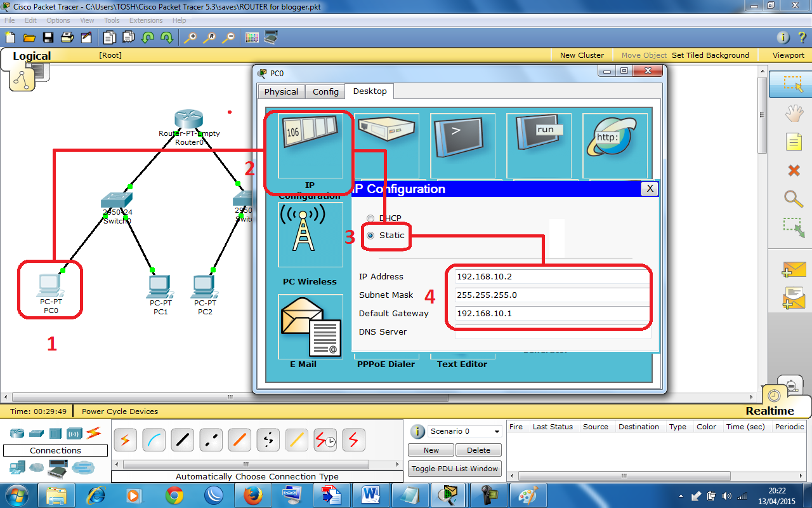
Task: Open the Terminal run desktop app
Action: click(539, 146)
